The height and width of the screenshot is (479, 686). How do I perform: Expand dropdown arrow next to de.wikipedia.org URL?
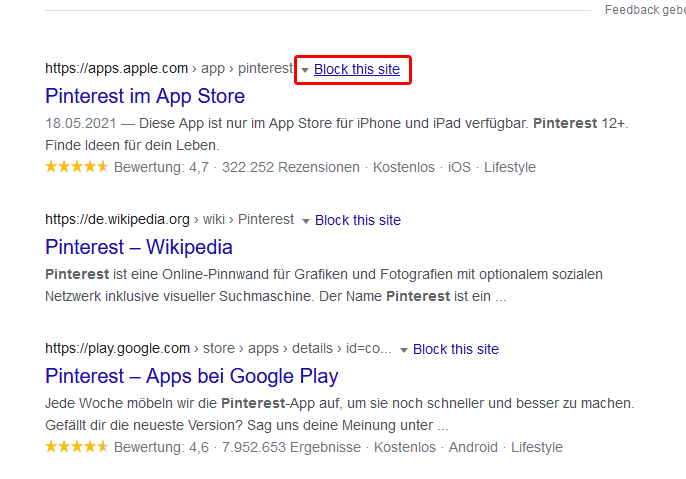click(x=306, y=221)
